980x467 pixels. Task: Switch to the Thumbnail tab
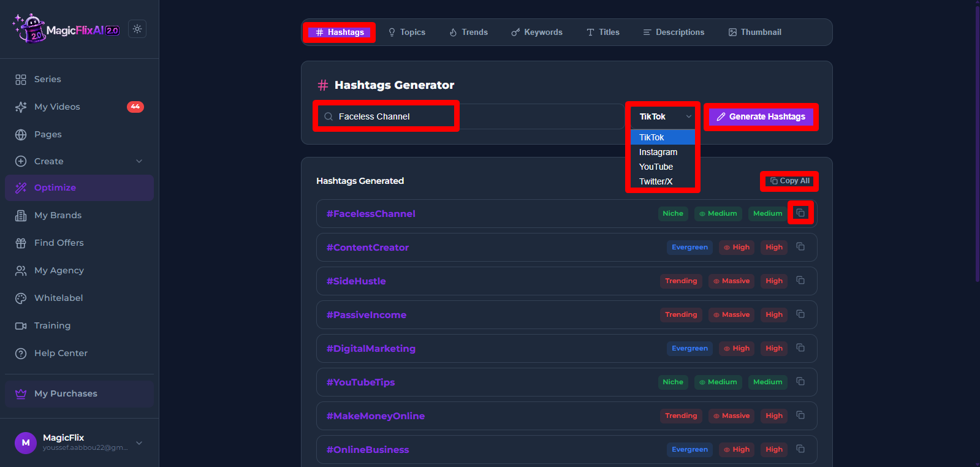point(755,32)
